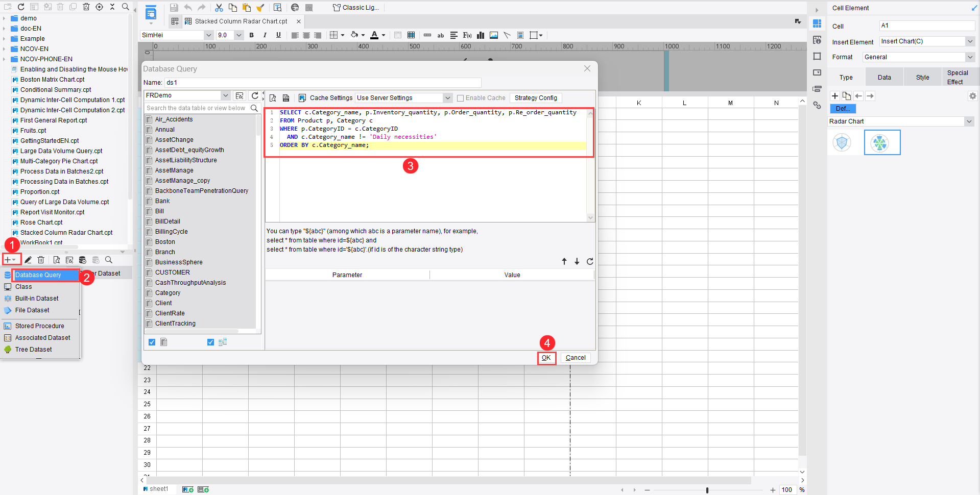This screenshot has width=980, height=495.
Task: Click the Italic formatting icon
Action: pos(265,35)
